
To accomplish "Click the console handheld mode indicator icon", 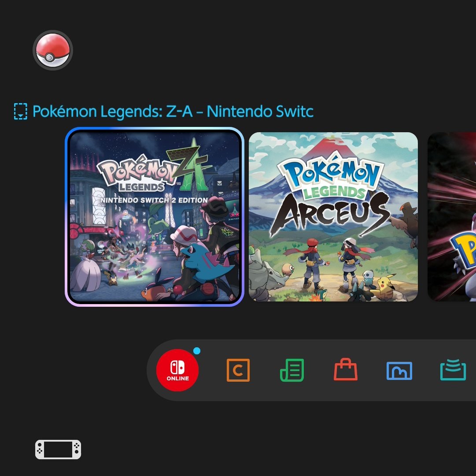I will tap(58, 449).
